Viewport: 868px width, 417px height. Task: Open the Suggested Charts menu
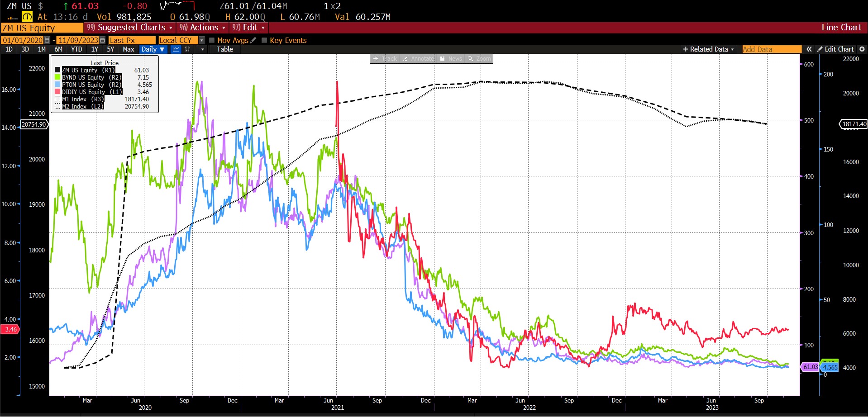tap(129, 28)
